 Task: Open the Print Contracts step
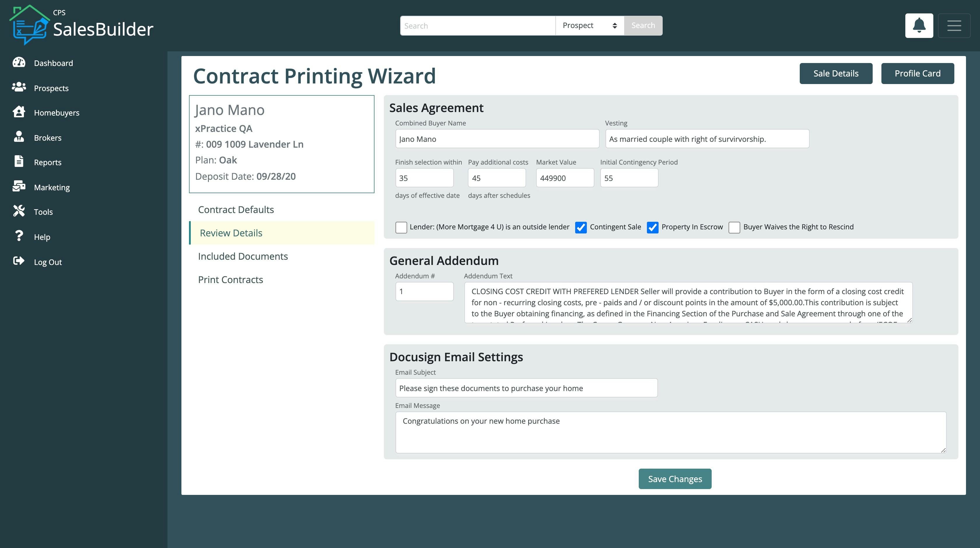(230, 280)
